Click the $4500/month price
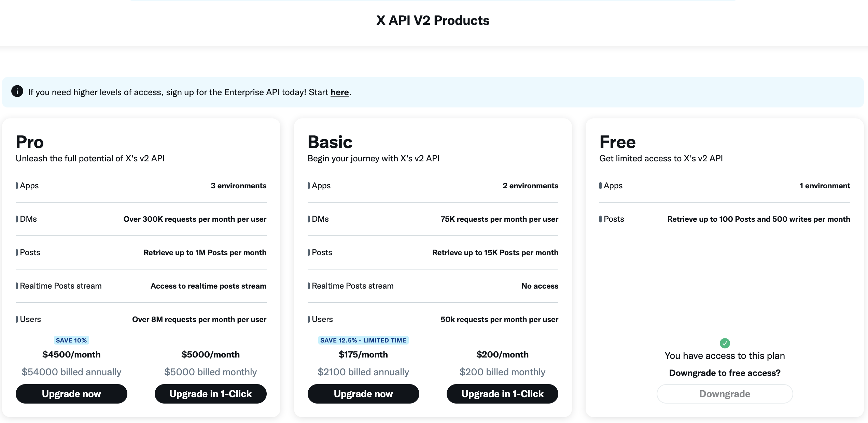Image resolution: width=868 pixels, height=423 pixels. (71, 354)
